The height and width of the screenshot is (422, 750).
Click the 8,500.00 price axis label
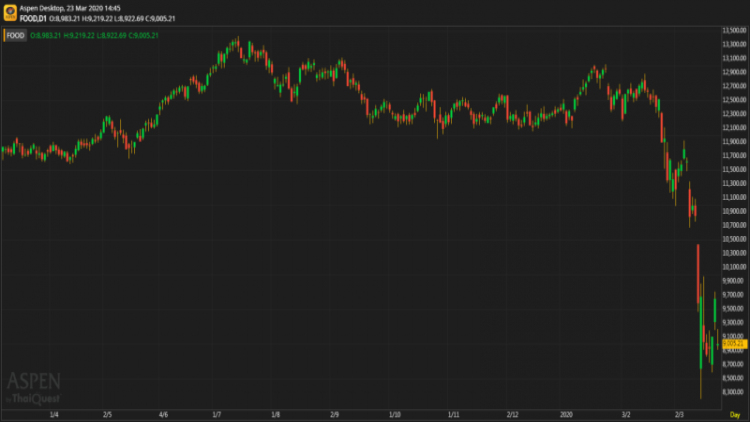coord(734,378)
